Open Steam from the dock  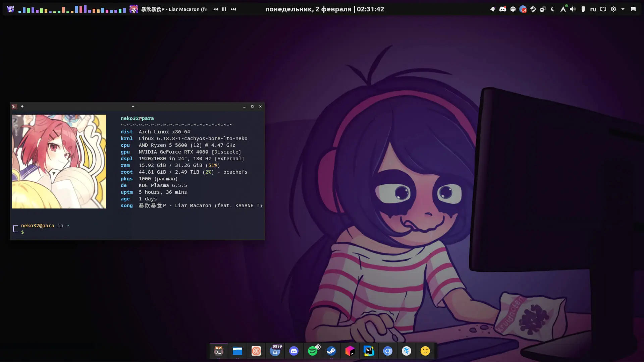point(331,351)
